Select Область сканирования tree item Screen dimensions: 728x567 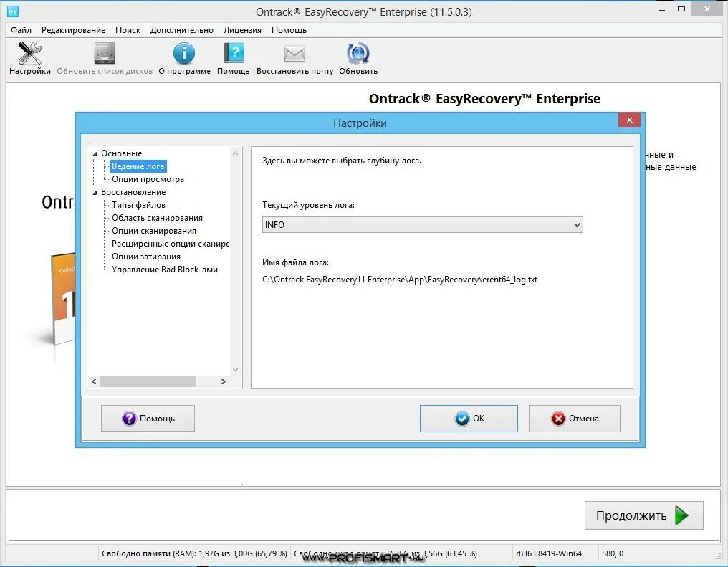[157, 218]
